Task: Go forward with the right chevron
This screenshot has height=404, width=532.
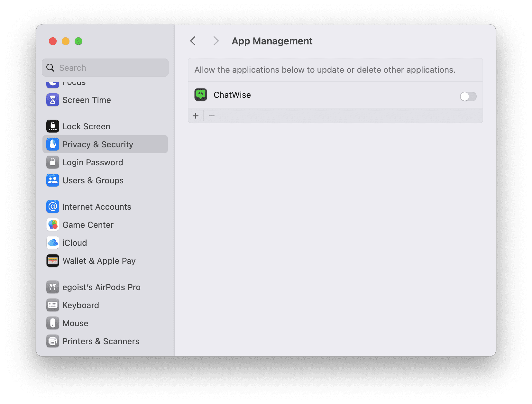Action: tap(216, 41)
